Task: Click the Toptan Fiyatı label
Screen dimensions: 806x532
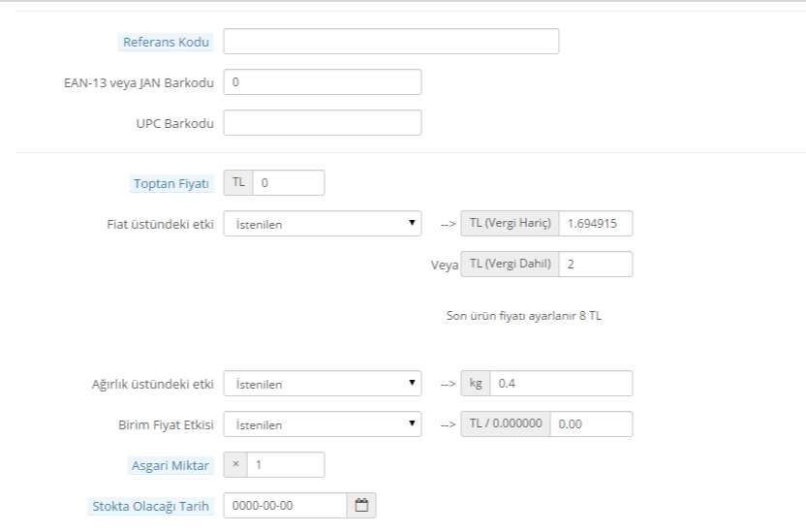Action: [x=171, y=183]
